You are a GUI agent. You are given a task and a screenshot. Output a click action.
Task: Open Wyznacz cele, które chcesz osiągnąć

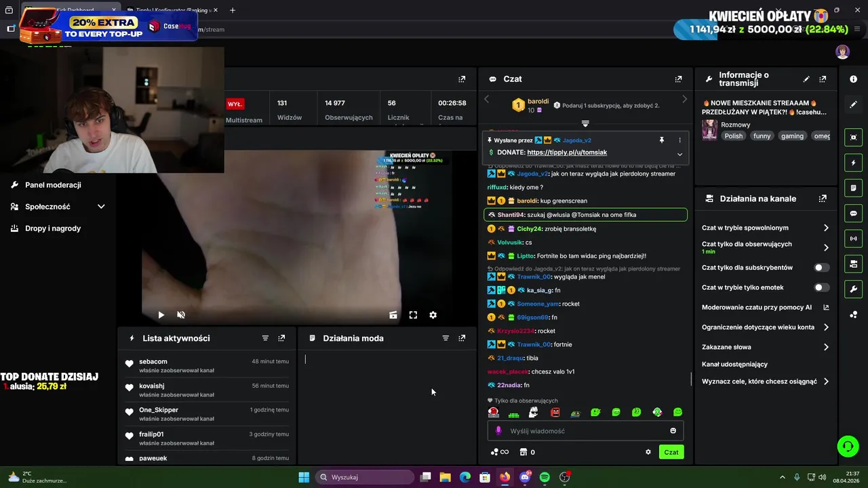coord(765,382)
